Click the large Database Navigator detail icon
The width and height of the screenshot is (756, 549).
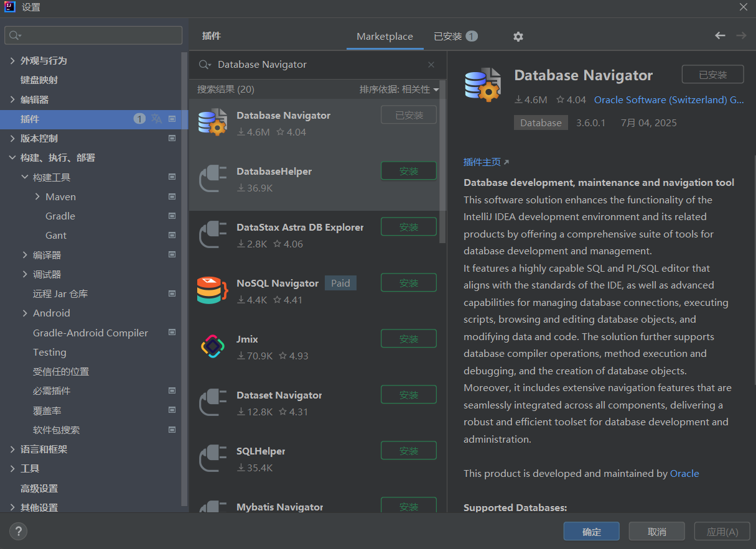(483, 84)
